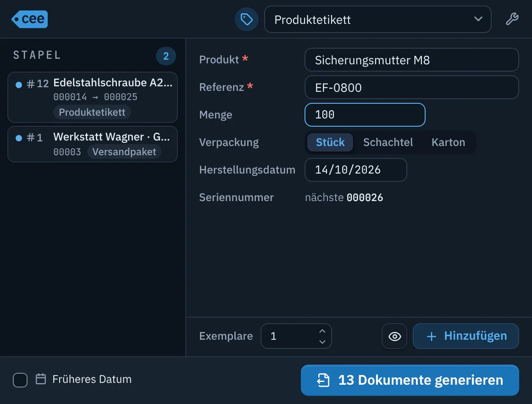The image size is (532, 404).
Task: Select Schachtel packaging option
Action: pos(388,142)
